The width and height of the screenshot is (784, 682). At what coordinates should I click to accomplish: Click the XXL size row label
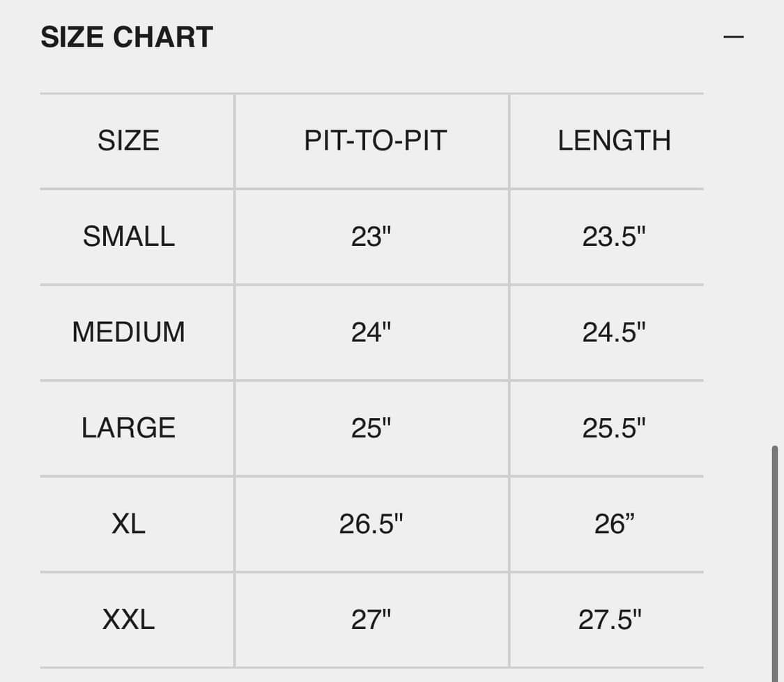(129, 619)
